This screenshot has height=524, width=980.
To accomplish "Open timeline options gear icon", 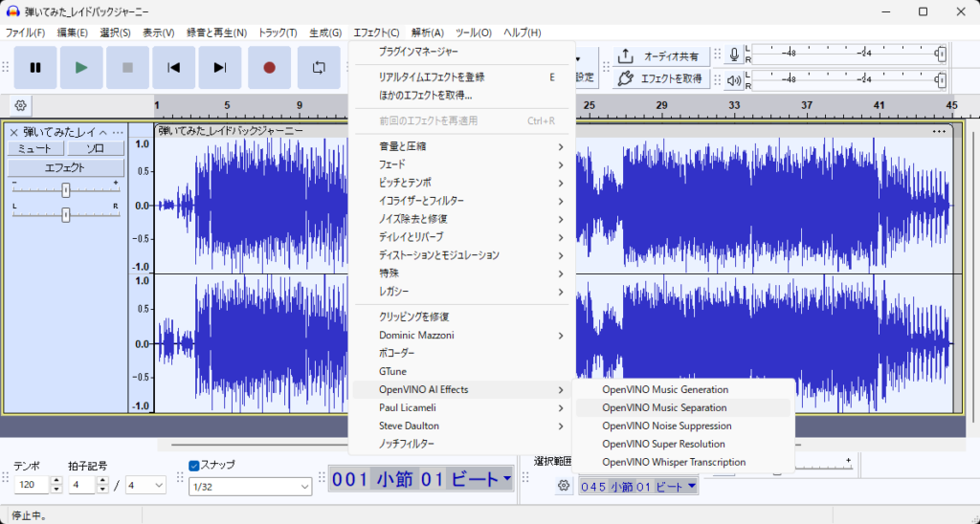I will click(x=21, y=105).
